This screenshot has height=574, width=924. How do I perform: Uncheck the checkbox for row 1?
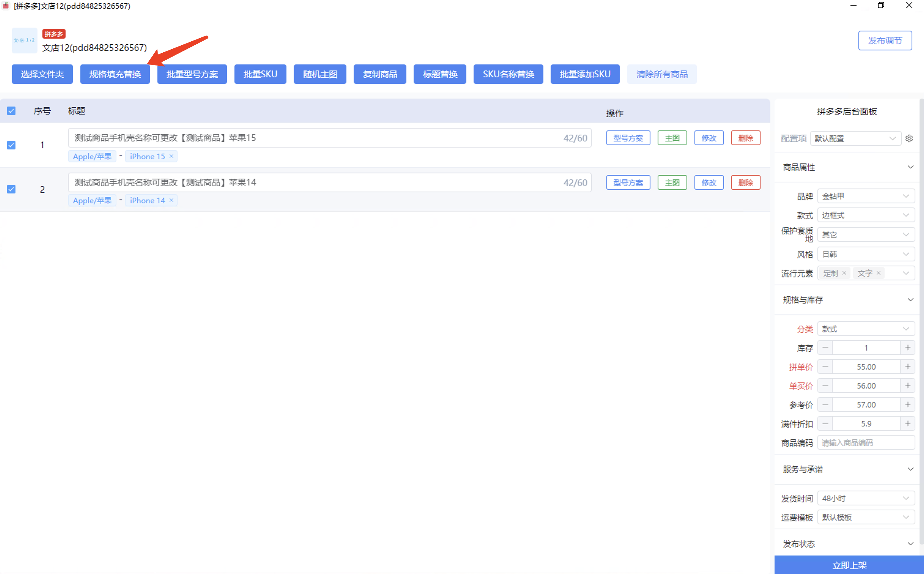(11, 145)
